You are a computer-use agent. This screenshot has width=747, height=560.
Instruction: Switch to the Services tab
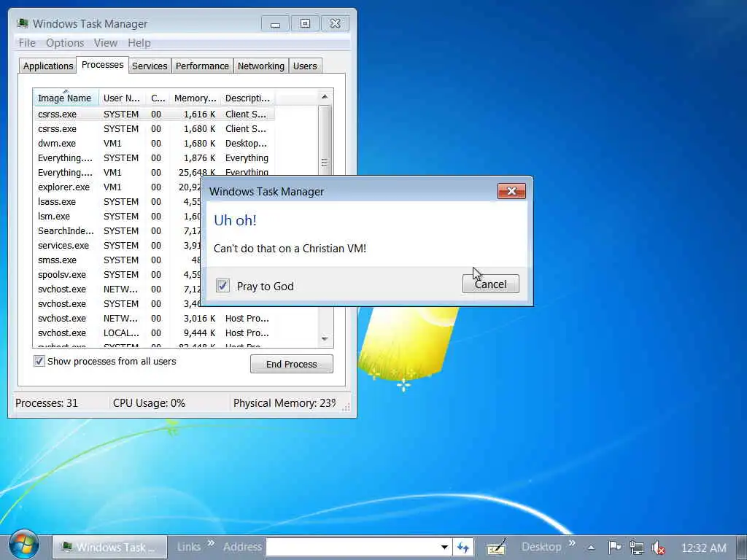tap(150, 66)
